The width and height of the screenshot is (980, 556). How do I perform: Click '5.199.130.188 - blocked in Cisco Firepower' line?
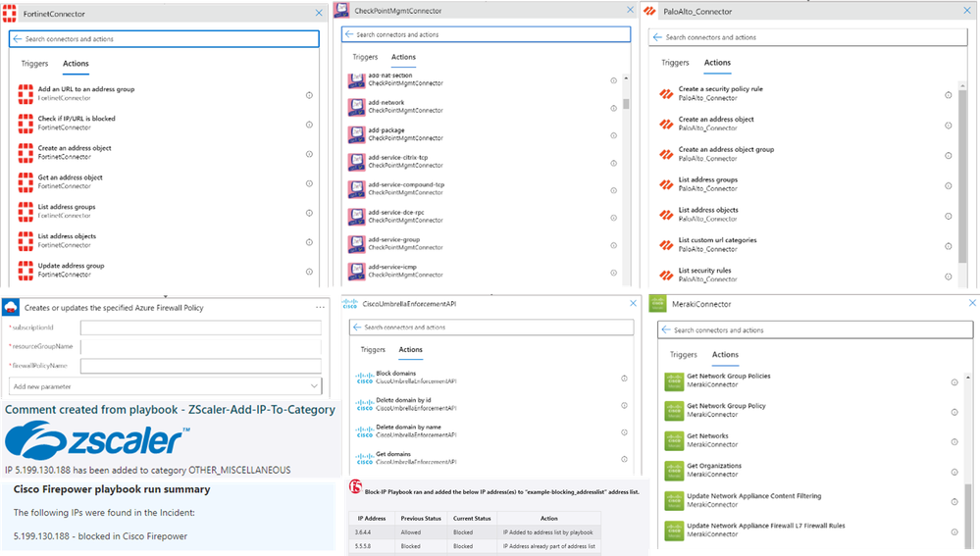(100, 536)
